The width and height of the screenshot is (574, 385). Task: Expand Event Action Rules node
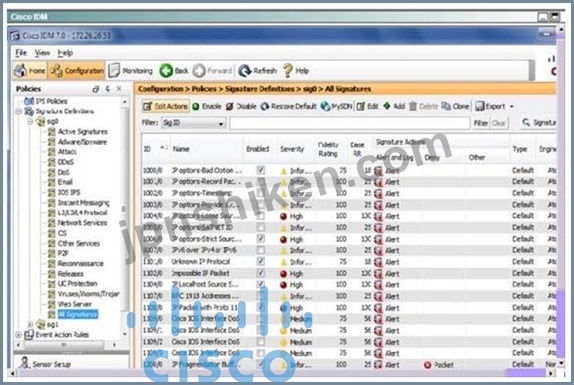coord(18,334)
